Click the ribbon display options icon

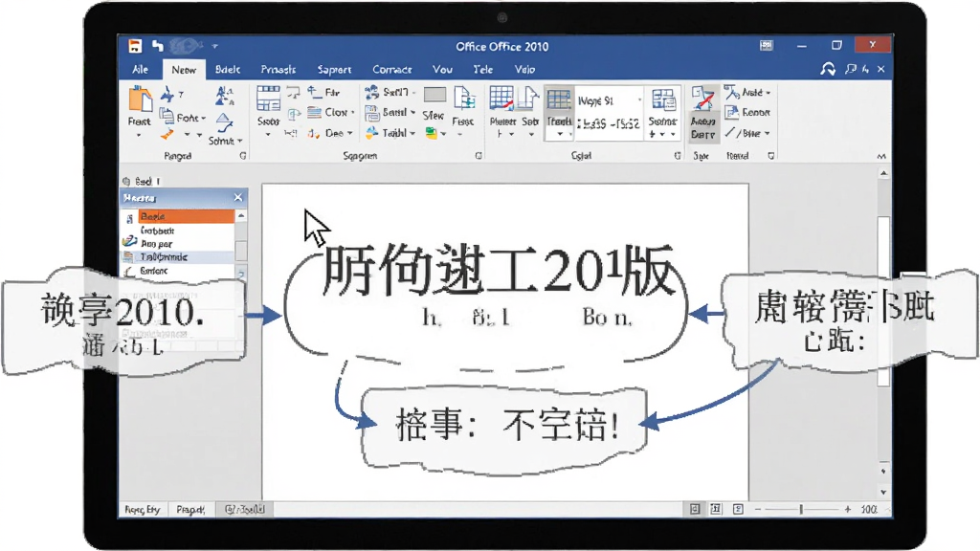[767, 46]
